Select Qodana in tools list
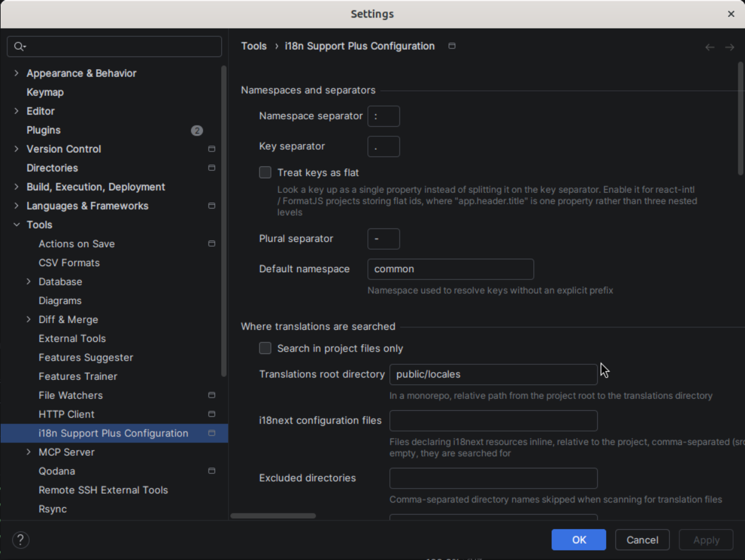 57,471
